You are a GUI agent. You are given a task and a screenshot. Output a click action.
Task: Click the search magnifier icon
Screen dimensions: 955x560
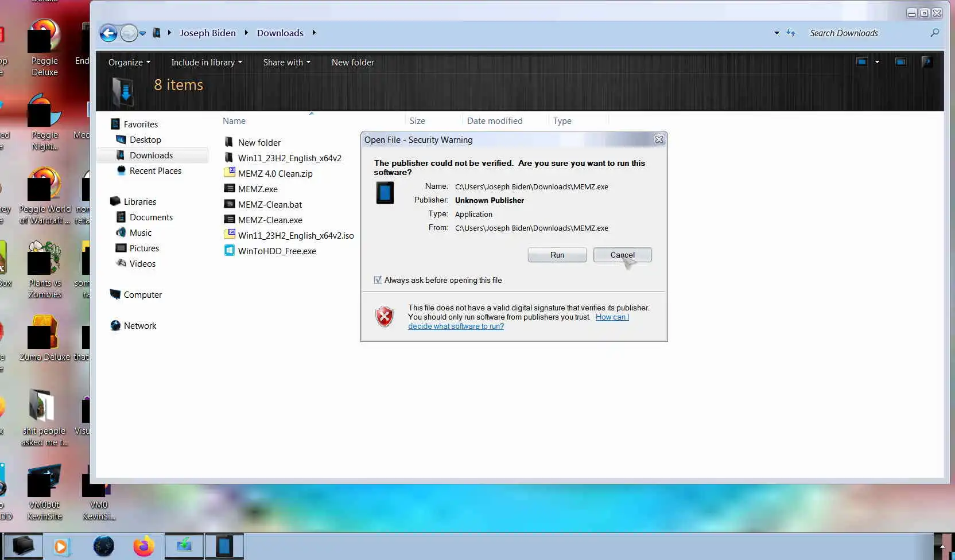tap(935, 33)
